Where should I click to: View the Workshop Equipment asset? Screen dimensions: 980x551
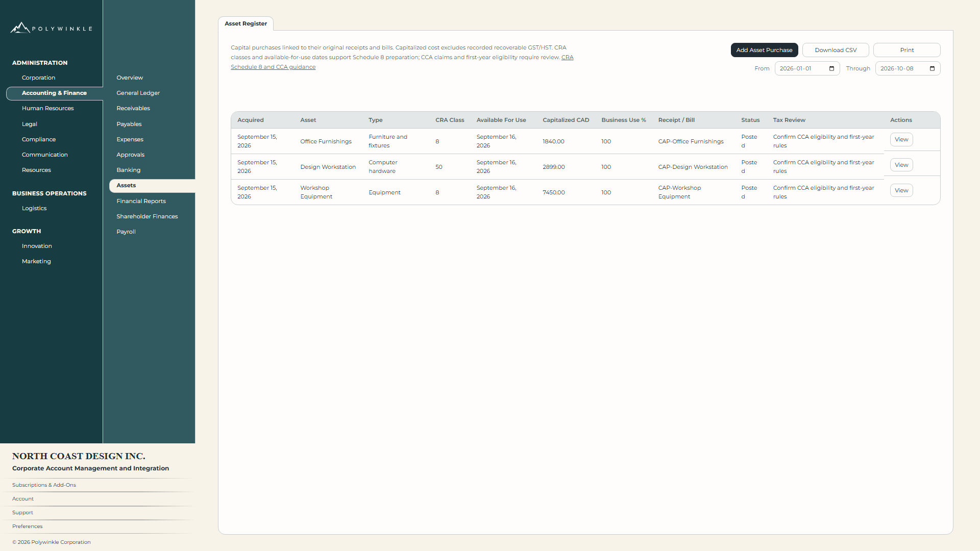(x=901, y=190)
